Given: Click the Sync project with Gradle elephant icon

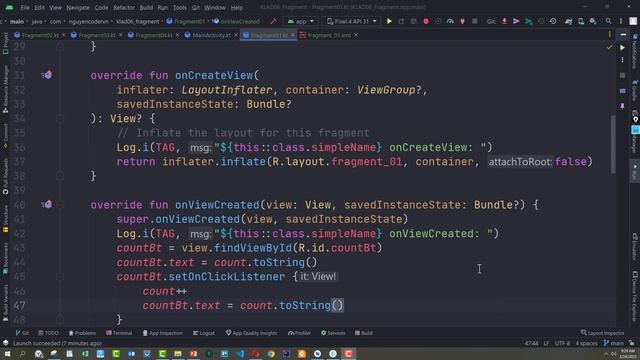Looking at the screenshot, I should pos(569,21).
